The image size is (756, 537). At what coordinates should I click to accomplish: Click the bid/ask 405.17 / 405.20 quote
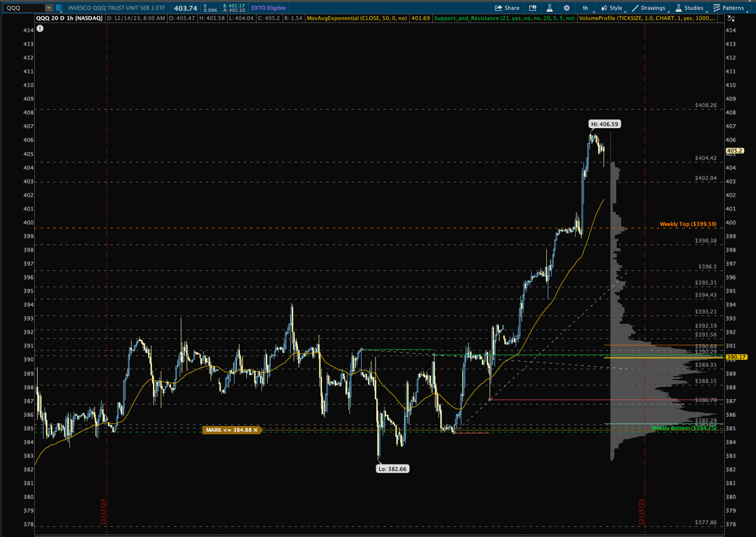tap(235, 8)
